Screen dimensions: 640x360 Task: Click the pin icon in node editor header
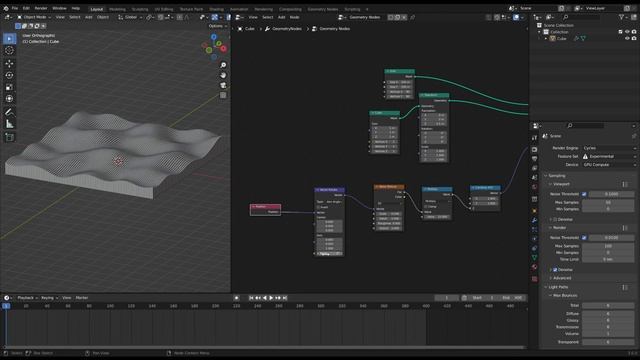412,17
